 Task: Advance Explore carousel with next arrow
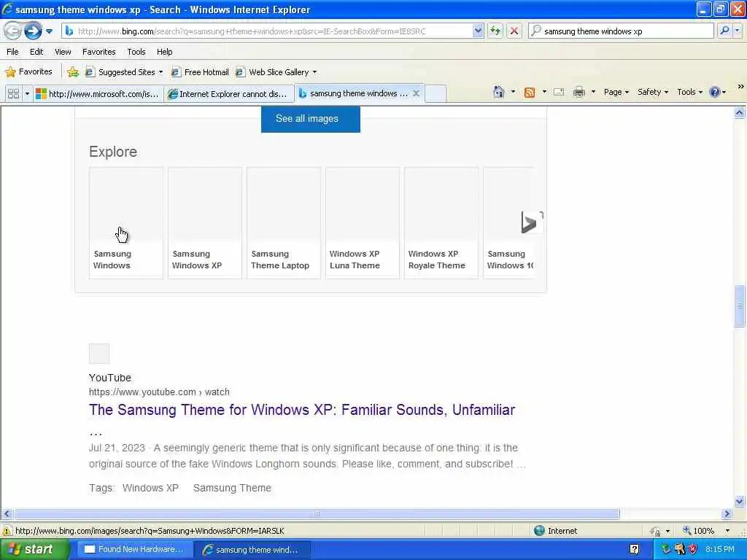532,222
